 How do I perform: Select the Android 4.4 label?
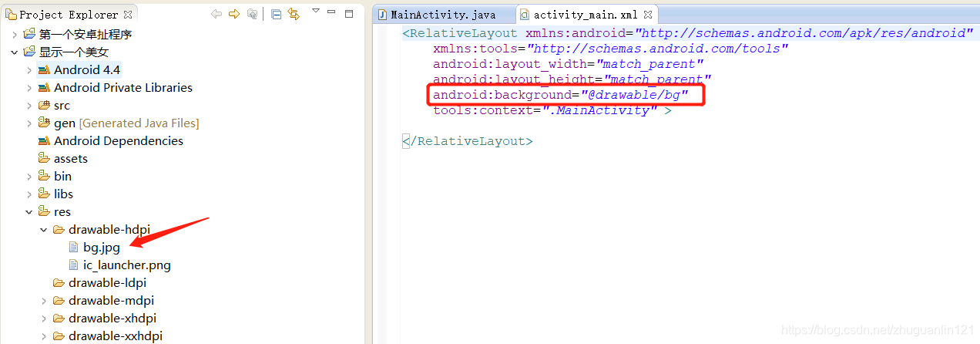coord(87,69)
